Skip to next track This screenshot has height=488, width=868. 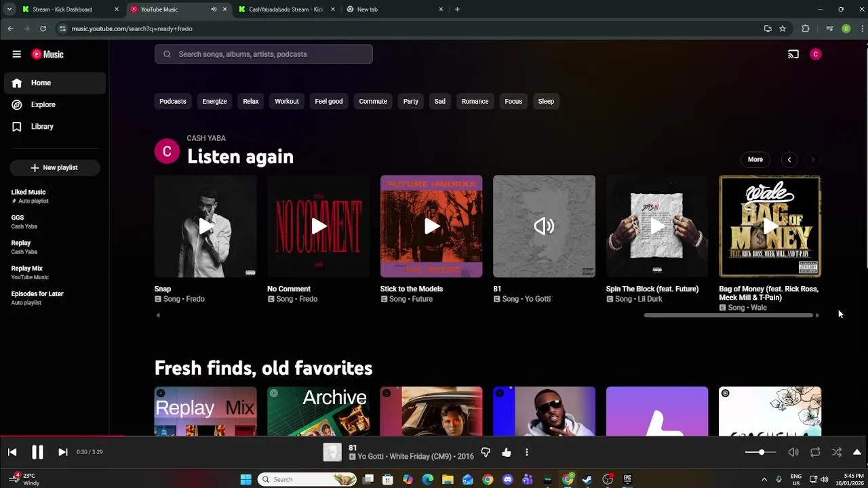[62, 452]
